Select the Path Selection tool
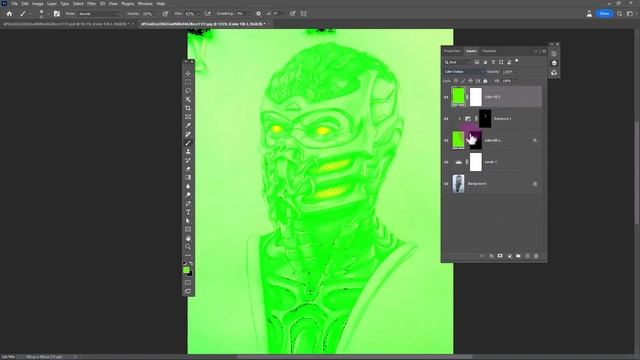Screen dimensions: 640x360 coord(188,221)
